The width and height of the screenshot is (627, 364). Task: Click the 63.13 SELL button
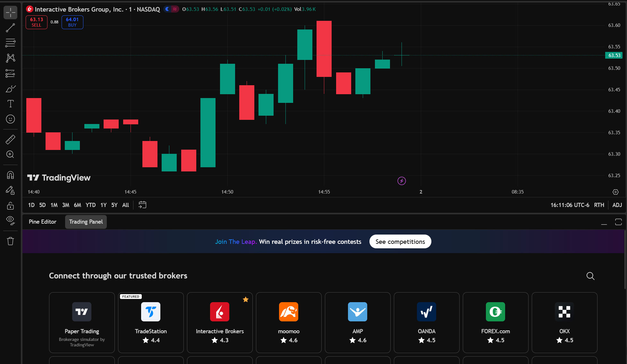point(37,22)
